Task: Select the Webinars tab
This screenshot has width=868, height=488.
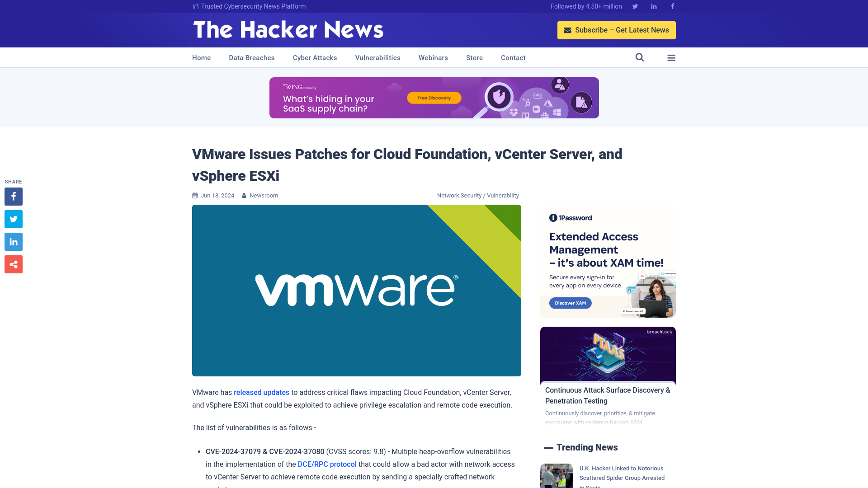Action: coord(434,57)
